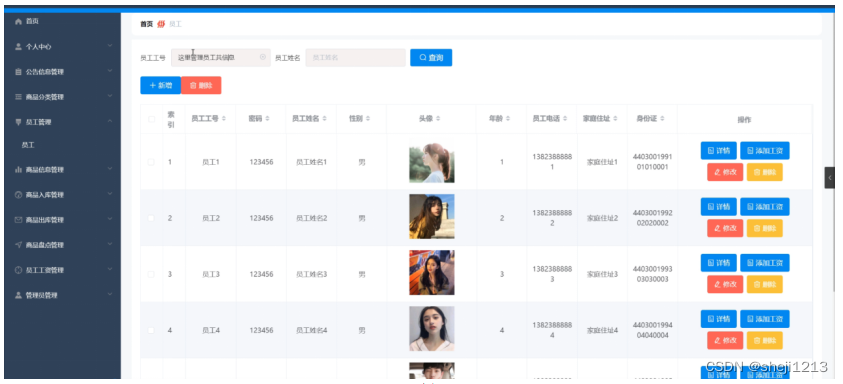Open the collapsed side panel arrow at right edge
The height and width of the screenshot is (384, 843).
(830, 177)
